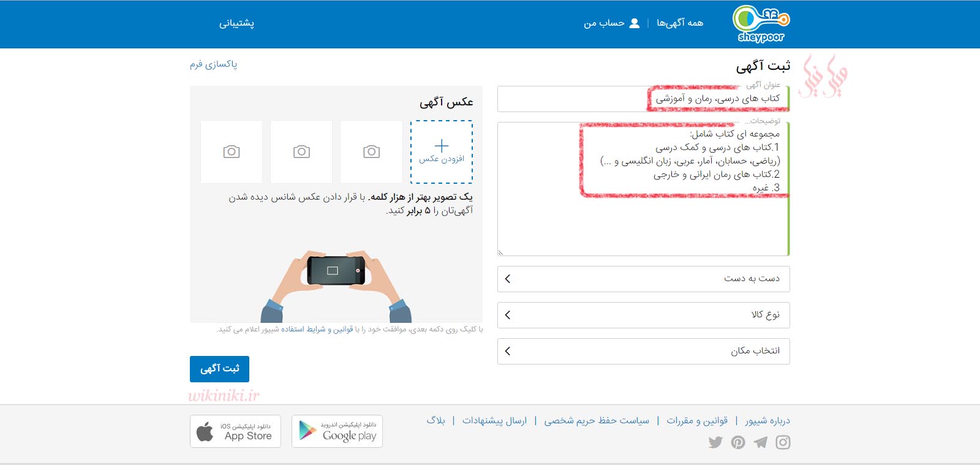Open the Twitter social icon
980x465 pixels.
[x=715, y=442]
